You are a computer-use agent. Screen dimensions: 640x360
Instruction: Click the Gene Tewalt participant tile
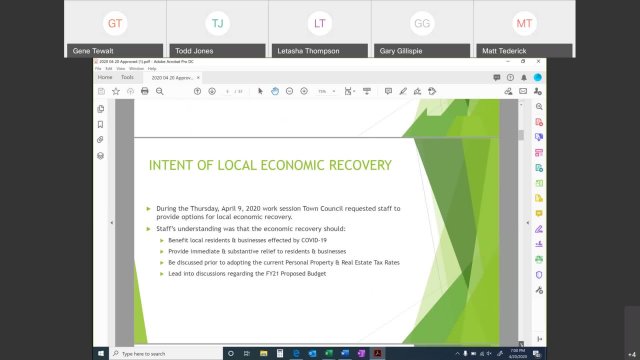[x=115, y=29]
